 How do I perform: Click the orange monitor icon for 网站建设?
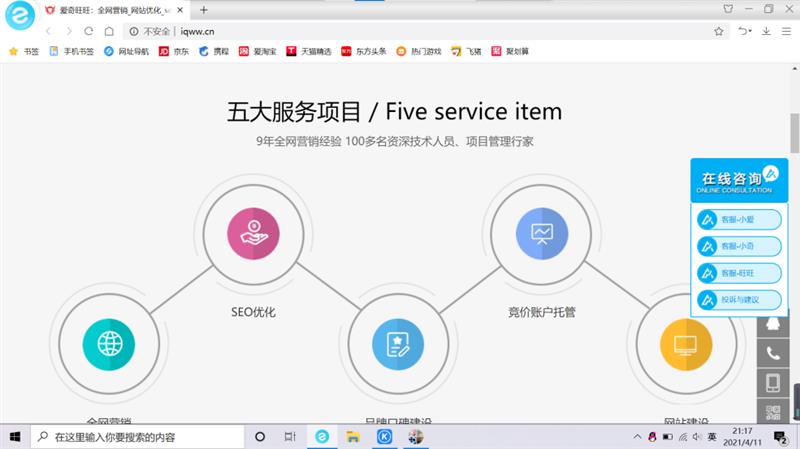tap(685, 343)
